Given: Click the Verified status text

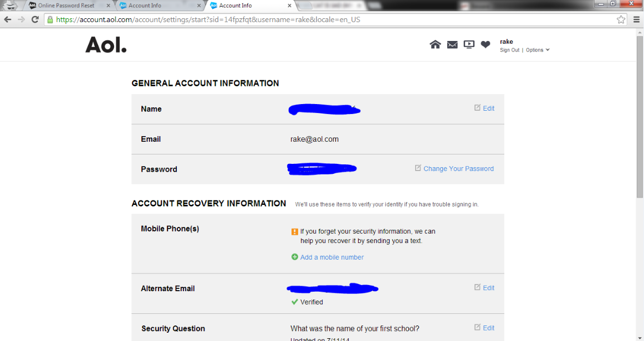Looking at the screenshot, I should click(x=311, y=302).
